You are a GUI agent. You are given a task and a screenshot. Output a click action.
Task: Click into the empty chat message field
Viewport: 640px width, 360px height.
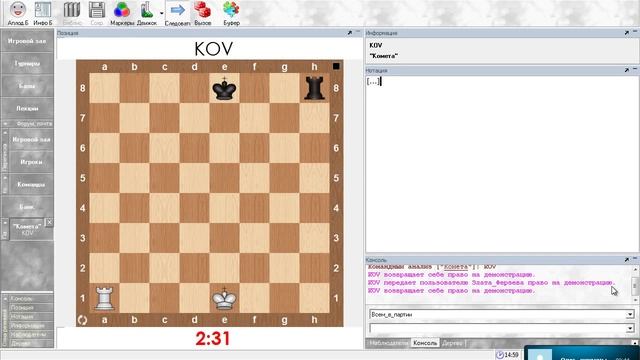[498, 328]
